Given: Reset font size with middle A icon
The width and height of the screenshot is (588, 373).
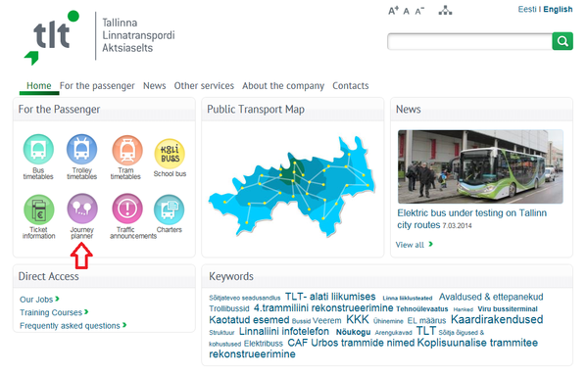Looking at the screenshot, I should click(x=406, y=11).
